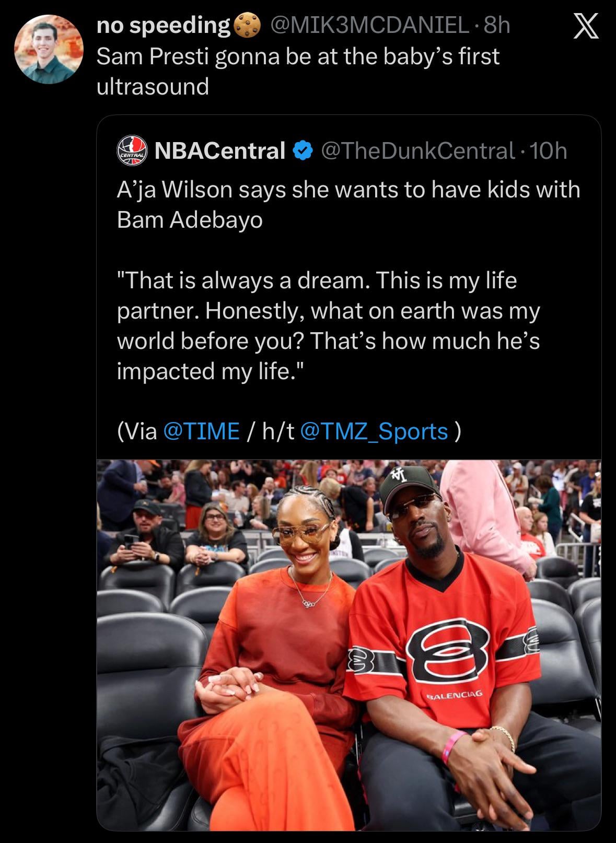The height and width of the screenshot is (843, 616).
Task: Open the NBACentral avatar logo
Action: (x=132, y=150)
